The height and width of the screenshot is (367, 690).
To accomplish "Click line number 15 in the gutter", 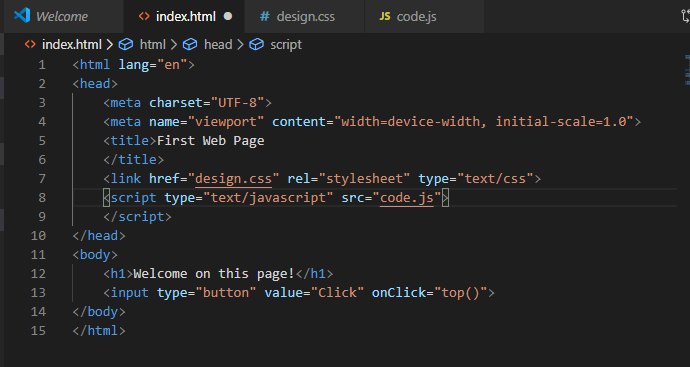I will [38, 330].
